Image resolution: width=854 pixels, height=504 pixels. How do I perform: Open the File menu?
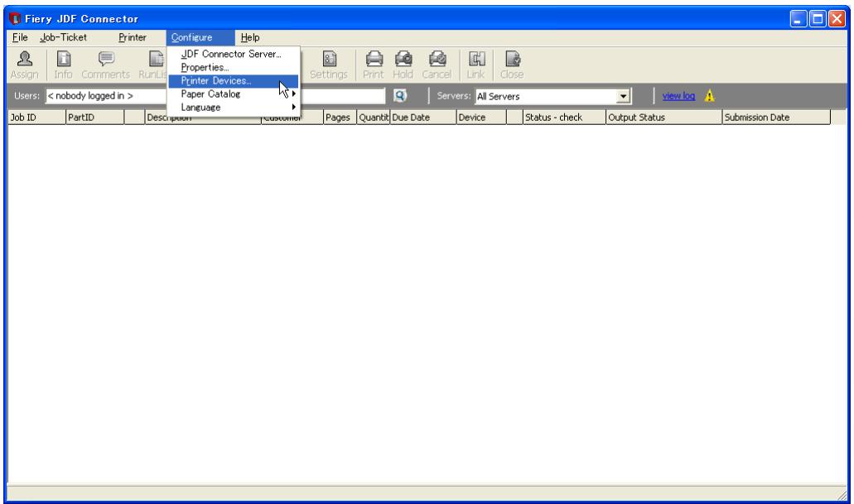click(20, 37)
